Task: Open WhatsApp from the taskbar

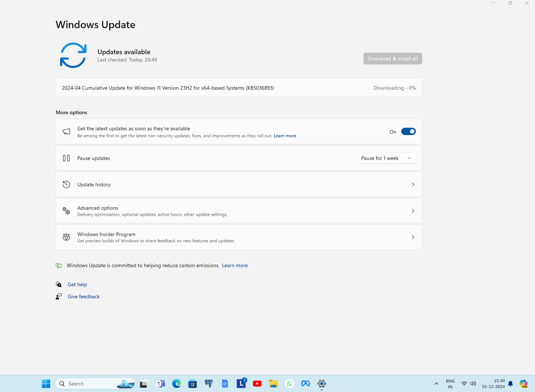Action: (289, 384)
